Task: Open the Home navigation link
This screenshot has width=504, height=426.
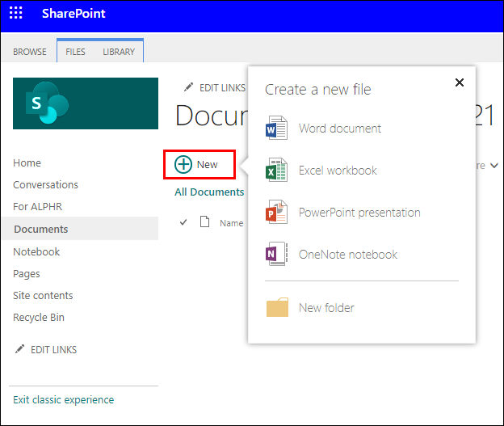Action: click(27, 162)
